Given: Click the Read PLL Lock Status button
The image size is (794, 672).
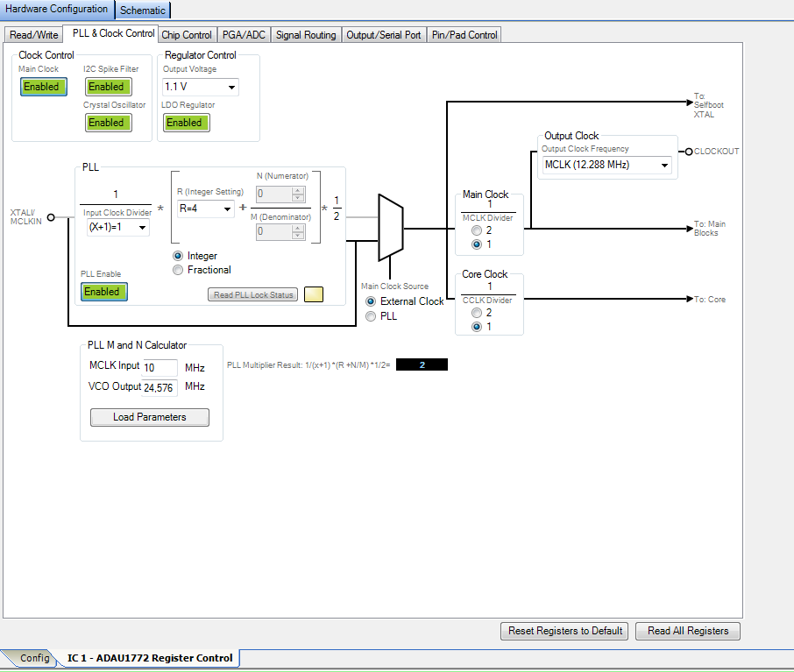Looking at the screenshot, I should (x=253, y=294).
